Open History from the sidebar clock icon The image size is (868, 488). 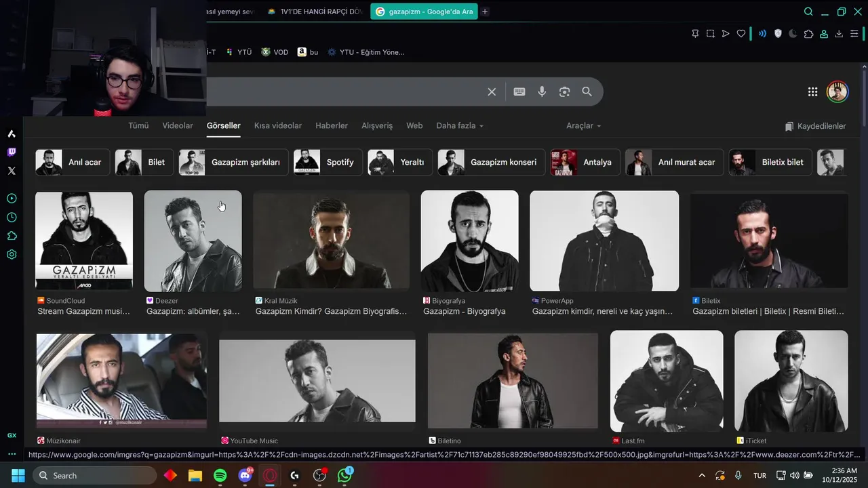pos(12,218)
